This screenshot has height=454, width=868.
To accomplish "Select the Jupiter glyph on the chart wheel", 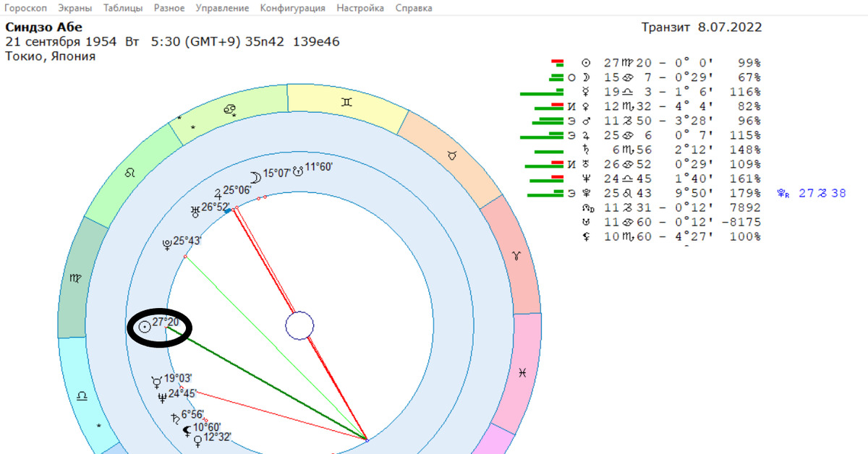I will [x=218, y=193].
